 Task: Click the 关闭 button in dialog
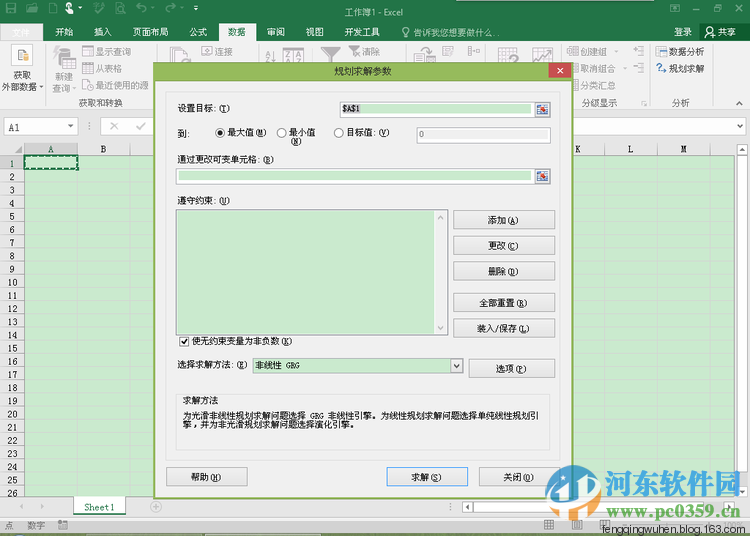(519, 477)
